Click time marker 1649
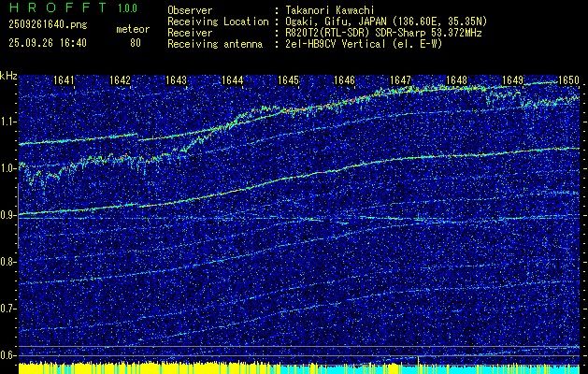This screenshot has width=588, height=374. 512,80
